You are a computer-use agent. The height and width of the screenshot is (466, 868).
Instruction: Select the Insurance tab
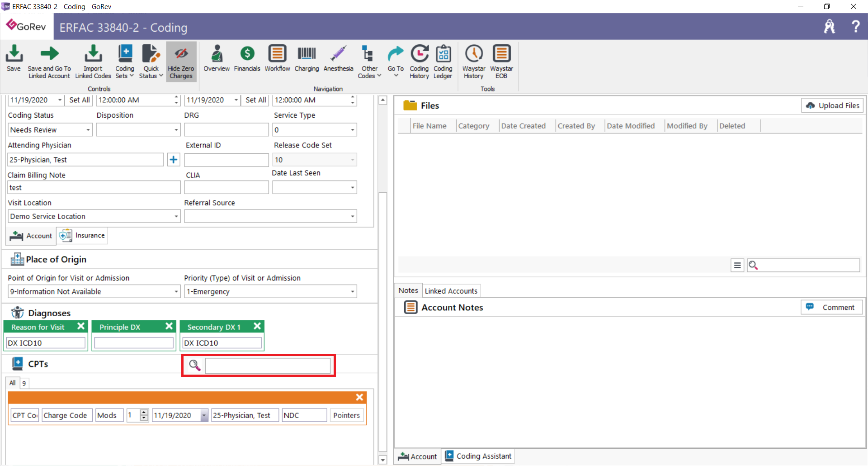82,236
